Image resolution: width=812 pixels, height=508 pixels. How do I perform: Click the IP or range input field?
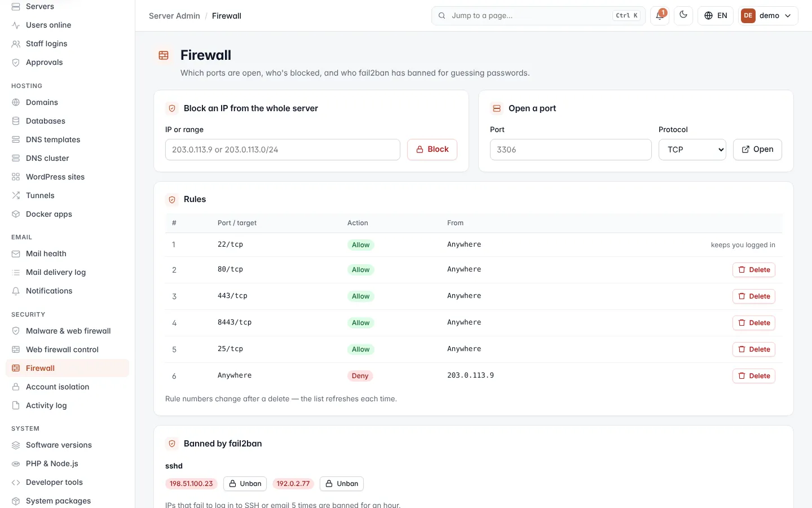(283, 150)
